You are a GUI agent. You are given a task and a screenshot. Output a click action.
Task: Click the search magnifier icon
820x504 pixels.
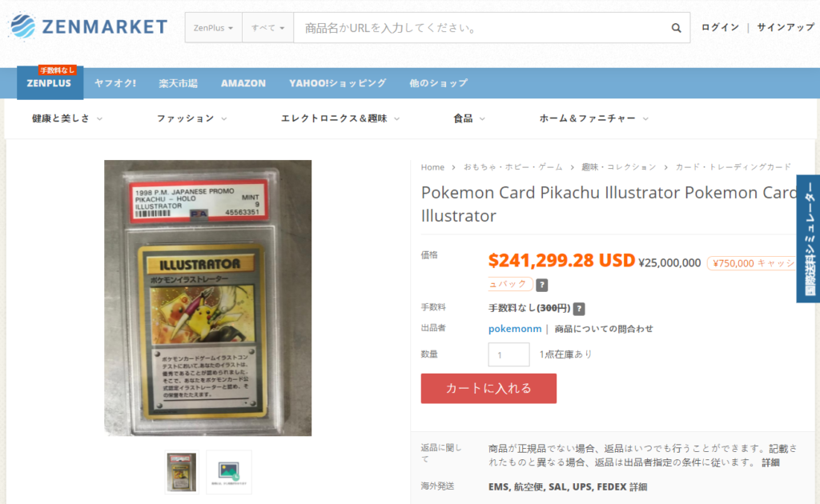(676, 28)
